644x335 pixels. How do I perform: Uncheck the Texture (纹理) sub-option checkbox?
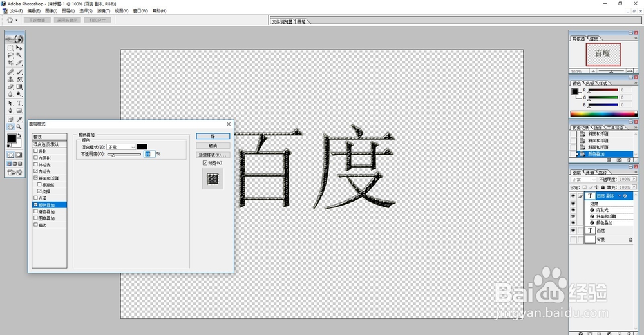point(39,191)
